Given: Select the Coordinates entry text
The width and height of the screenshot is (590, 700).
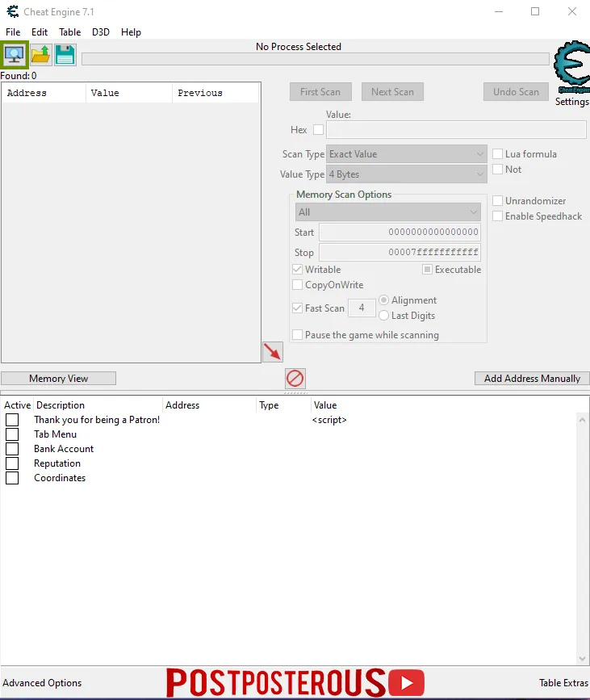Looking at the screenshot, I should click(60, 478).
